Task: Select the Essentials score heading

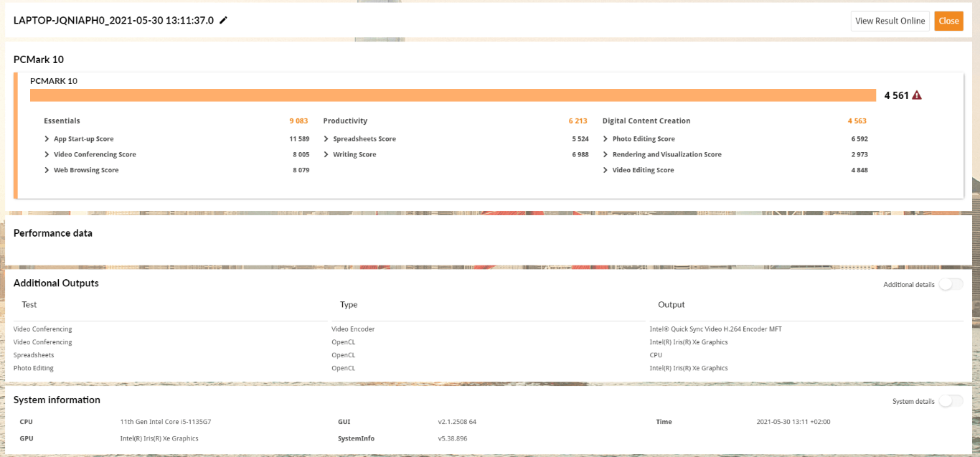Action: 62,121
